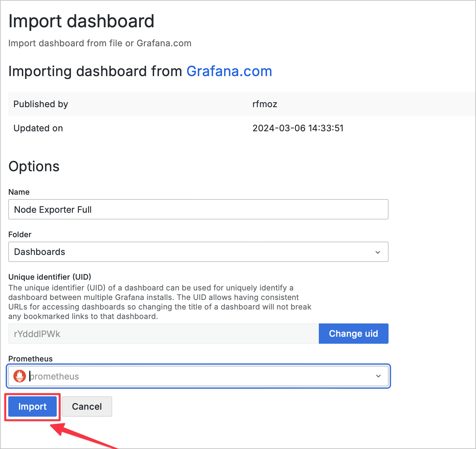
Task: Click the 'Prometheus' field label
Action: tap(30, 359)
